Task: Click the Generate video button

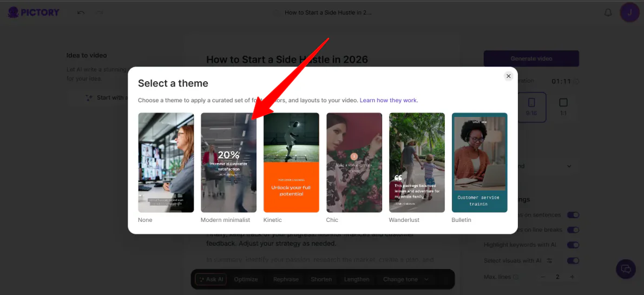Action: [531, 58]
